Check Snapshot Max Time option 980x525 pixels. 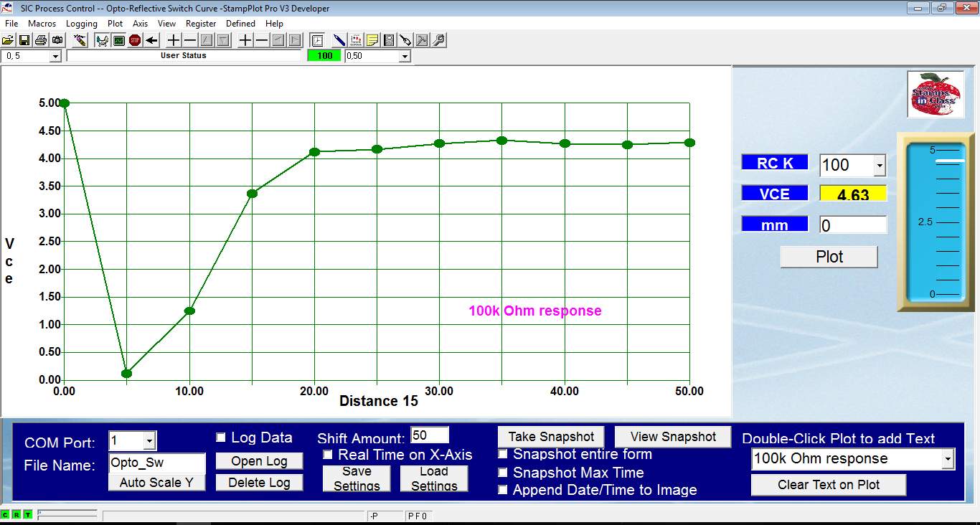click(504, 473)
